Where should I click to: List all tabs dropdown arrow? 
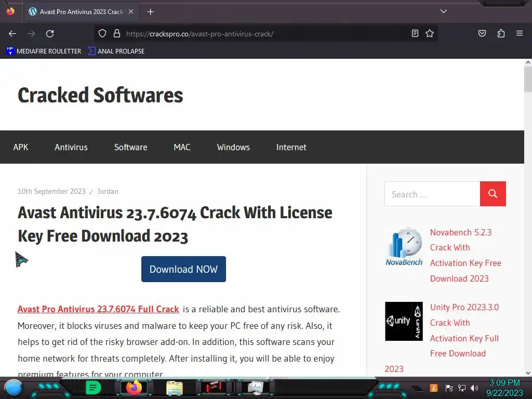[444, 11]
